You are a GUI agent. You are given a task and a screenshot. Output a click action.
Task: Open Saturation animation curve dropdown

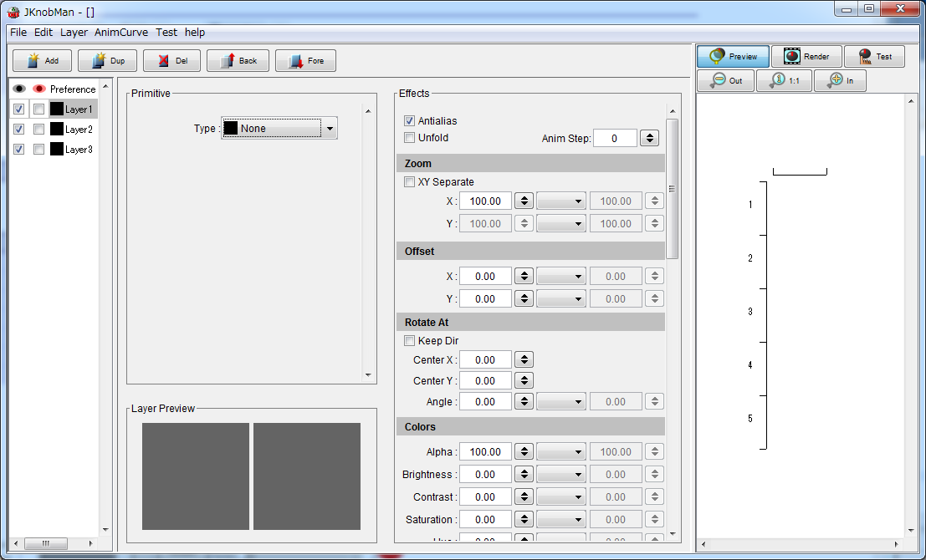(561, 519)
